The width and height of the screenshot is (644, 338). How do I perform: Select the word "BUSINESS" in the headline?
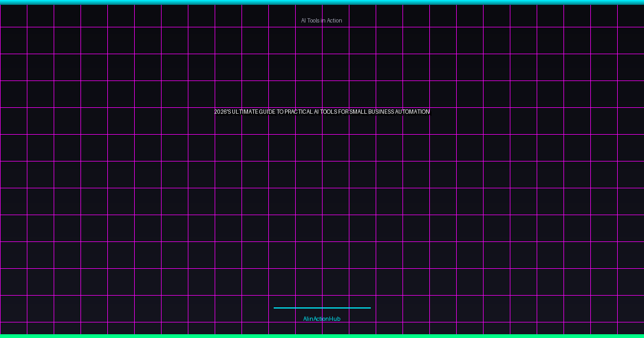(x=382, y=112)
